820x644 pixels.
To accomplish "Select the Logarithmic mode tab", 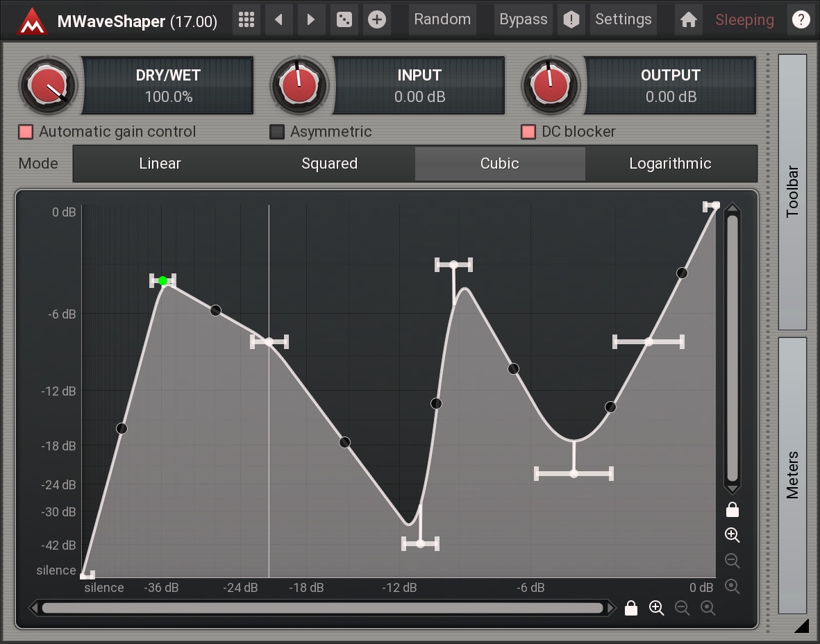I will (670, 164).
